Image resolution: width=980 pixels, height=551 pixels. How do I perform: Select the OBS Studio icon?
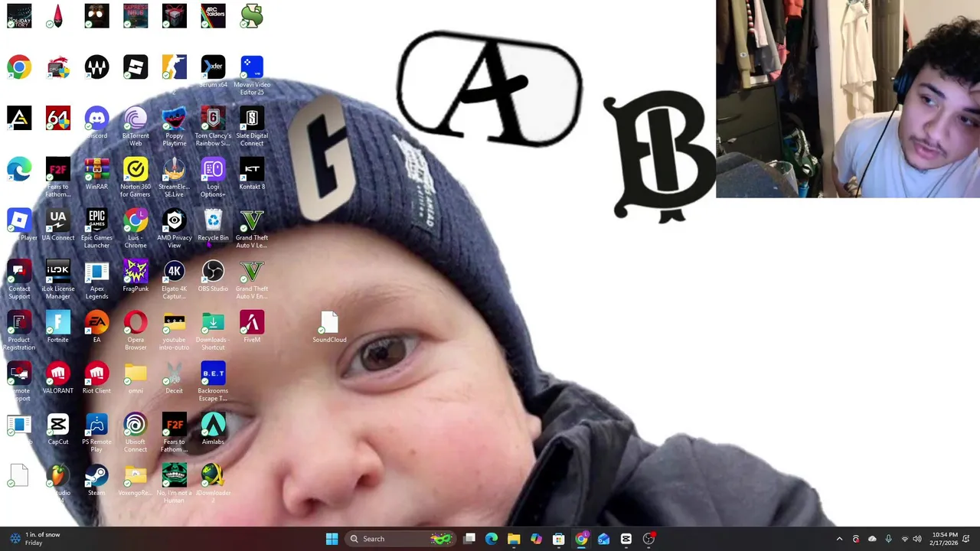pyautogui.click(x=213, y=276)
